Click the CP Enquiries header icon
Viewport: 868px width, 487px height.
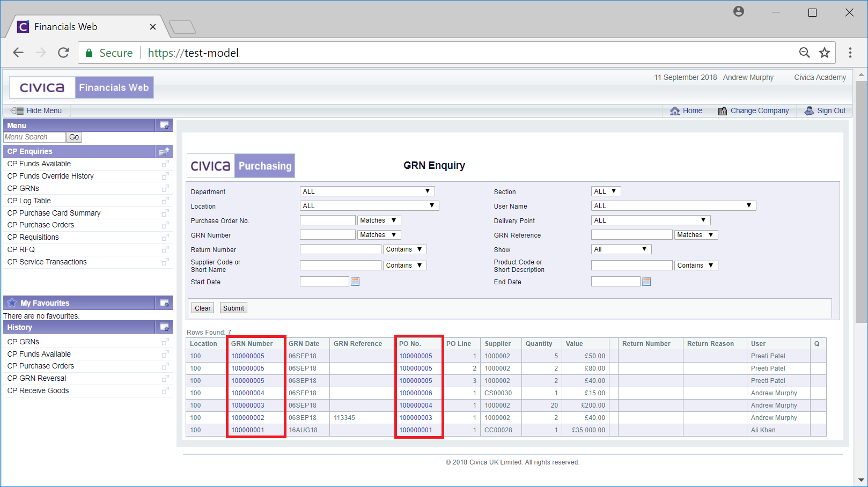pos(165,151)
